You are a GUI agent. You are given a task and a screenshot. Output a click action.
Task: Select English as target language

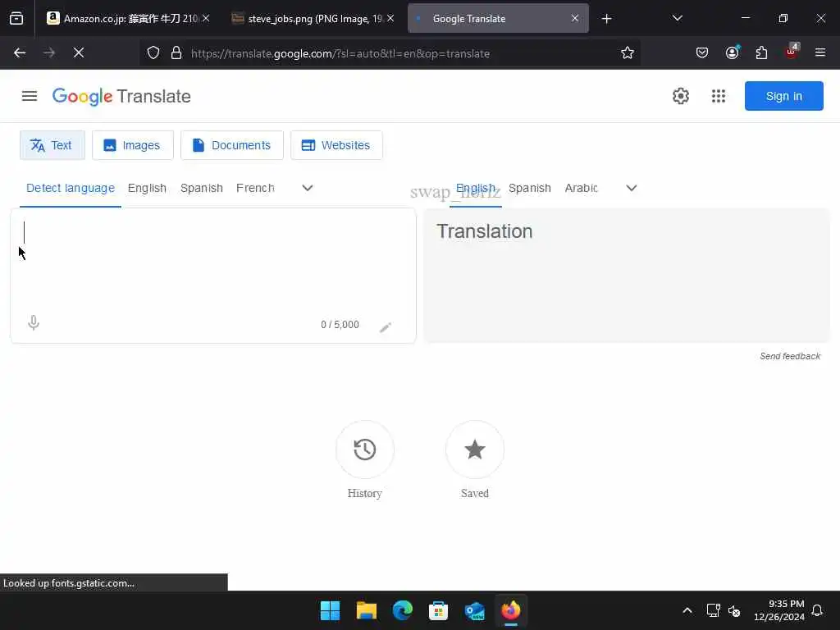tap(475, 188)
